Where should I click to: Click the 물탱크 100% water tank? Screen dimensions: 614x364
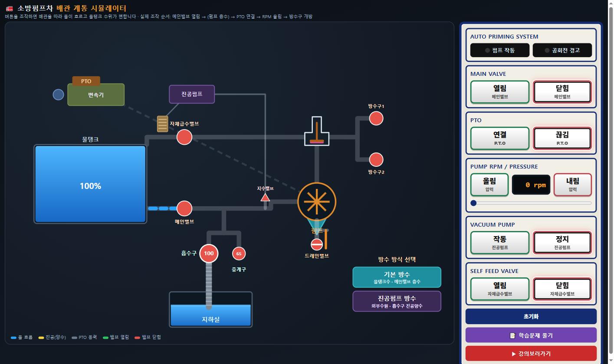[x=90, y=184]
